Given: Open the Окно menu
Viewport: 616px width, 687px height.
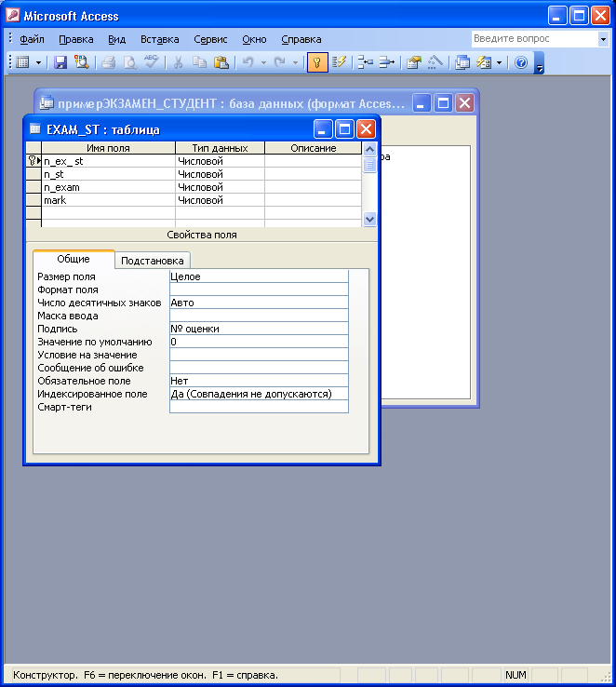Looking at the screenshot, I should click(x=254, y=39).
